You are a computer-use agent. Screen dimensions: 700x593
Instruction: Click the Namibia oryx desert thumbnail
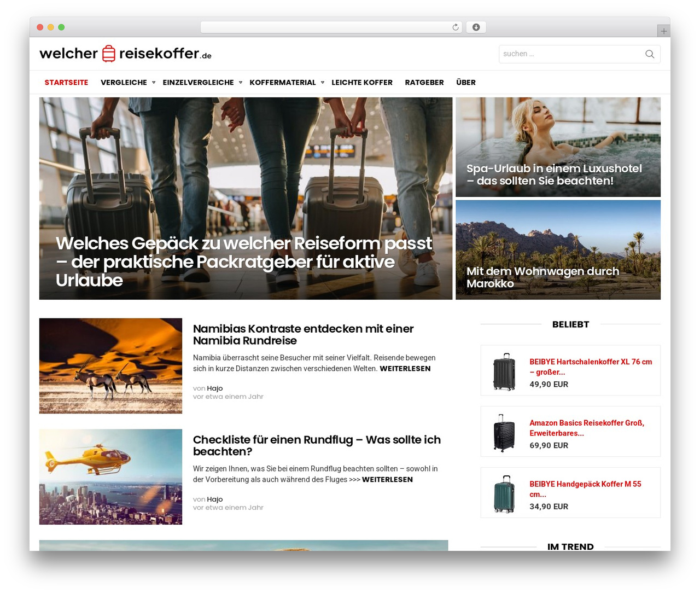tap(110, 366)
